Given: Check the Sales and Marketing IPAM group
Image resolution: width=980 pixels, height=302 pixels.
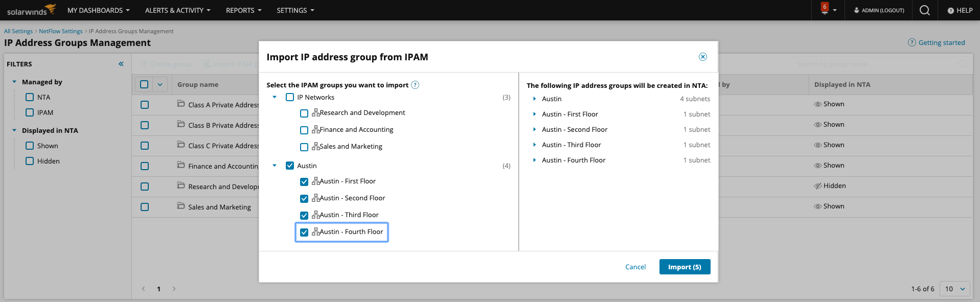Looking at the screenshot, I should tap(304, 147).
